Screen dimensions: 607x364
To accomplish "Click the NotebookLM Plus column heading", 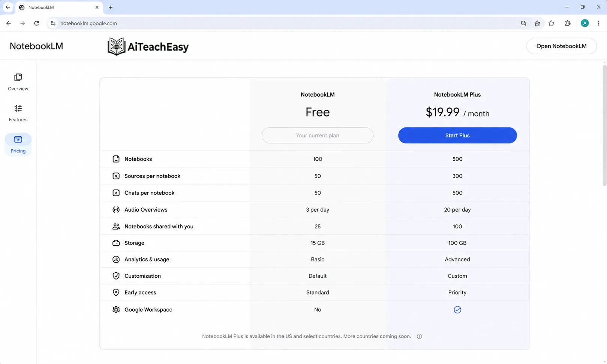I will [x=457, y=95].
